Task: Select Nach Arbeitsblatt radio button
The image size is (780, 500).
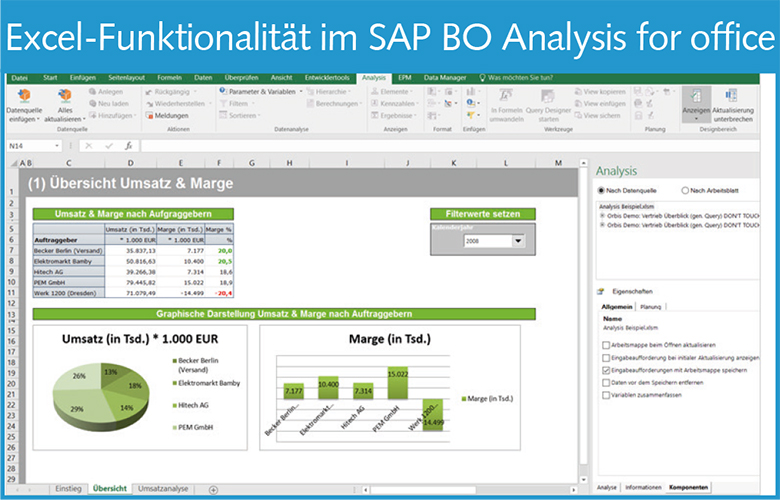Action: pos(685,191)
